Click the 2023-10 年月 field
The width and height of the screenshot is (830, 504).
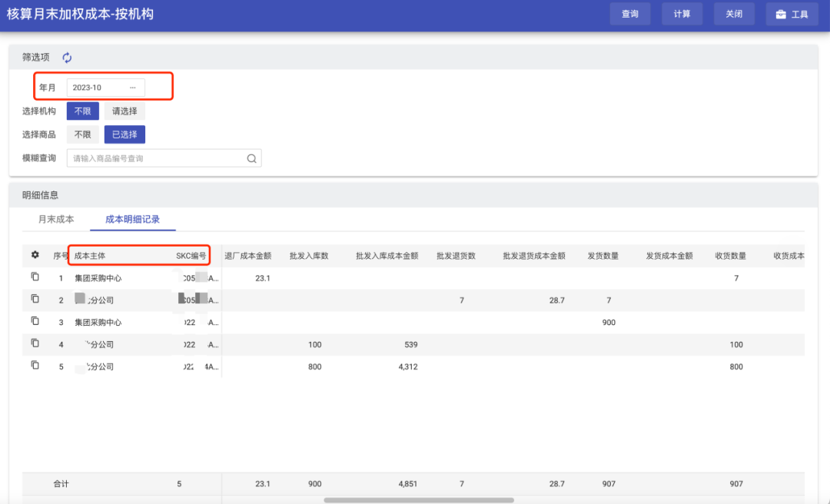[105, 88]
